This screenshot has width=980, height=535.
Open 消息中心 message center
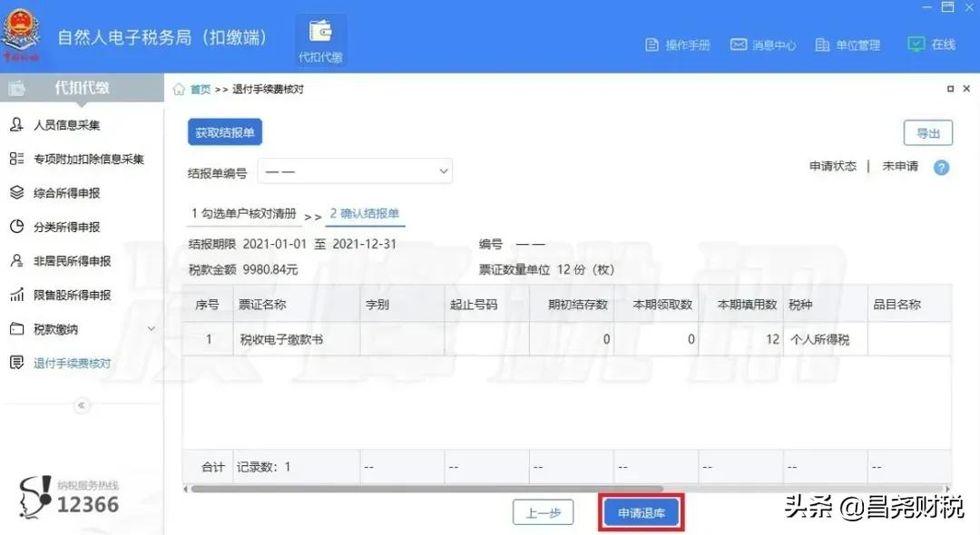click(763, 44)
